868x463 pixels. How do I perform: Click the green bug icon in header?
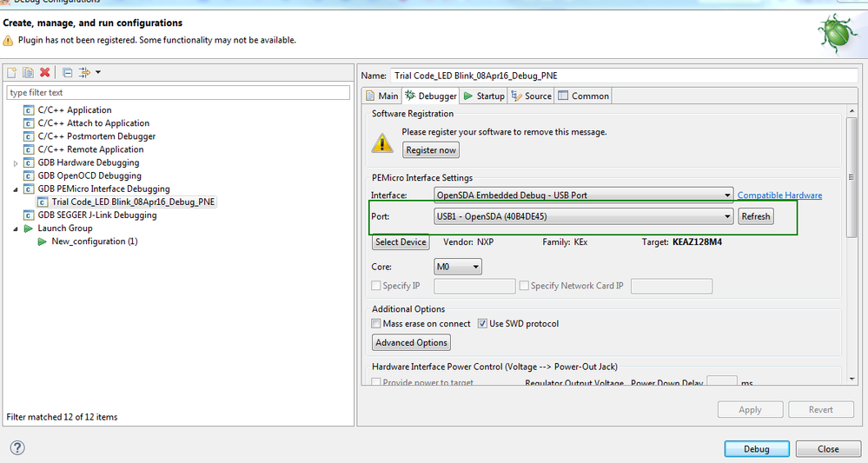click(838, 34)
